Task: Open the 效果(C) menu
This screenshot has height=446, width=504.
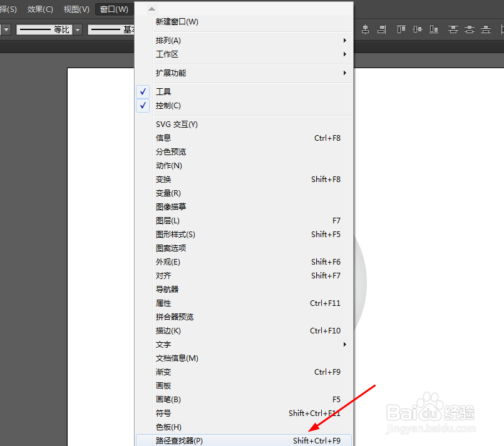Action: [40, 9]
